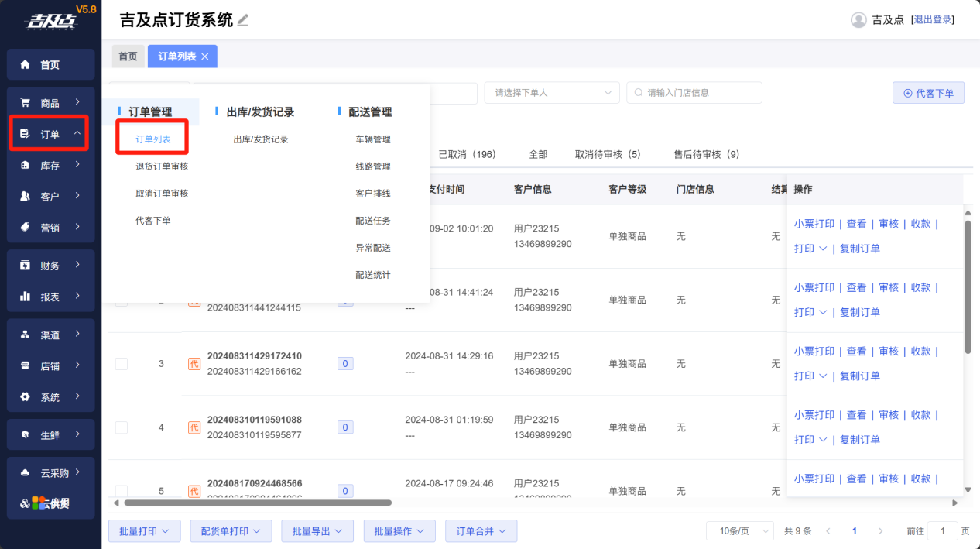
Task: Check the checkbox for order row 4
Action: (122, 427)
